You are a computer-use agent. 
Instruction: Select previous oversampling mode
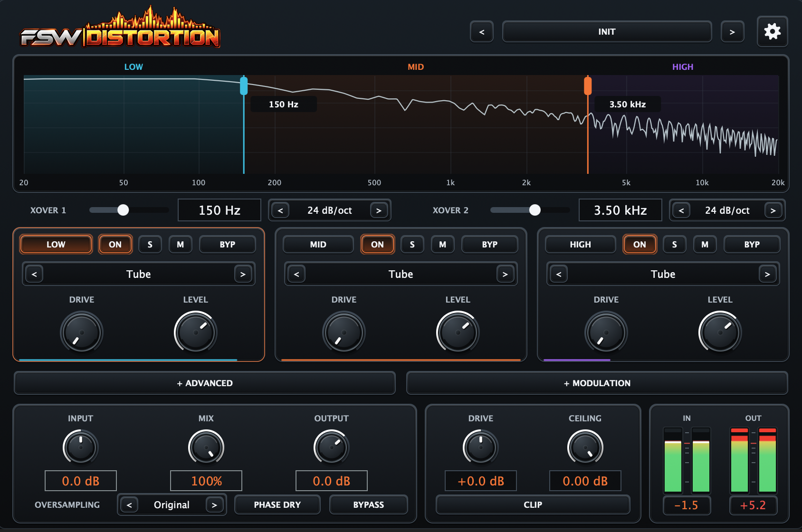129,505
